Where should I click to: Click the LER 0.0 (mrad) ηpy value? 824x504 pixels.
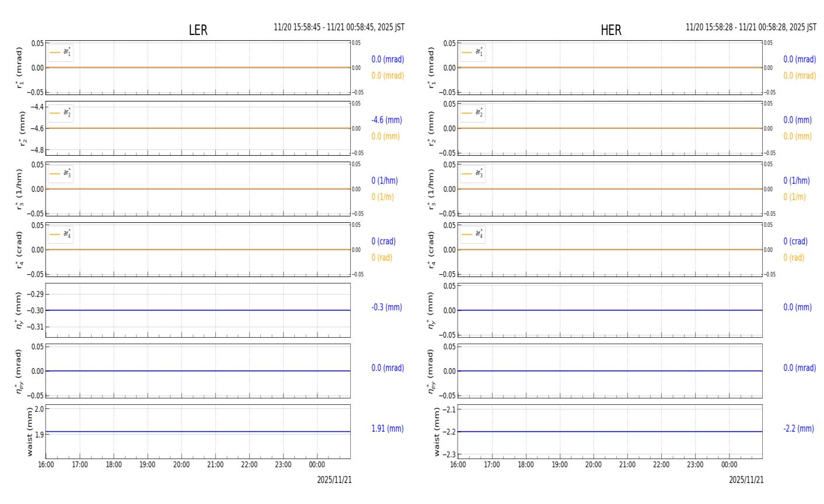pyautogui.click(x=387, y=368)
